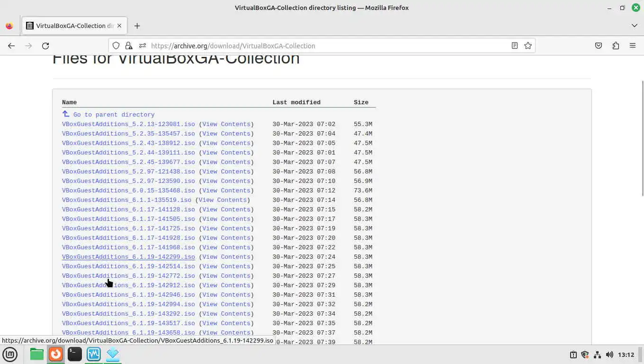644x364 pixels.
Task: View Contents of 6.1.17-141128 iso
Action: point(226,209)
